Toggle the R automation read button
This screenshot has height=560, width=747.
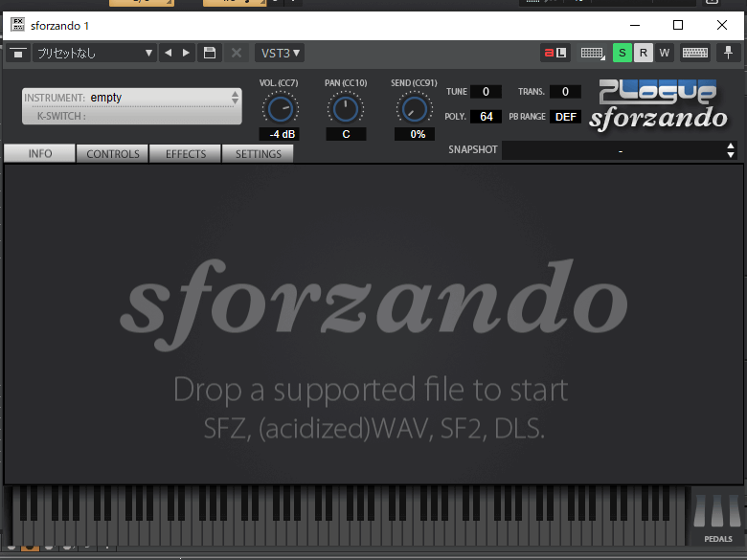[x=644, y=53]
